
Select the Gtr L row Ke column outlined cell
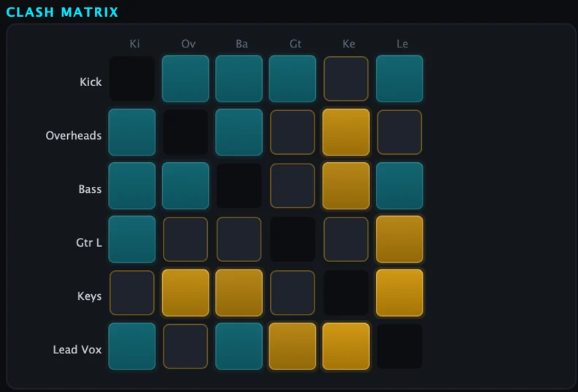[x=346, y=239]
